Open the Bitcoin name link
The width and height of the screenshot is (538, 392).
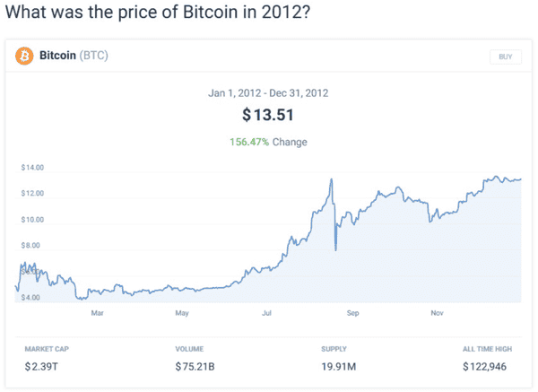click(x=56, y=56)
